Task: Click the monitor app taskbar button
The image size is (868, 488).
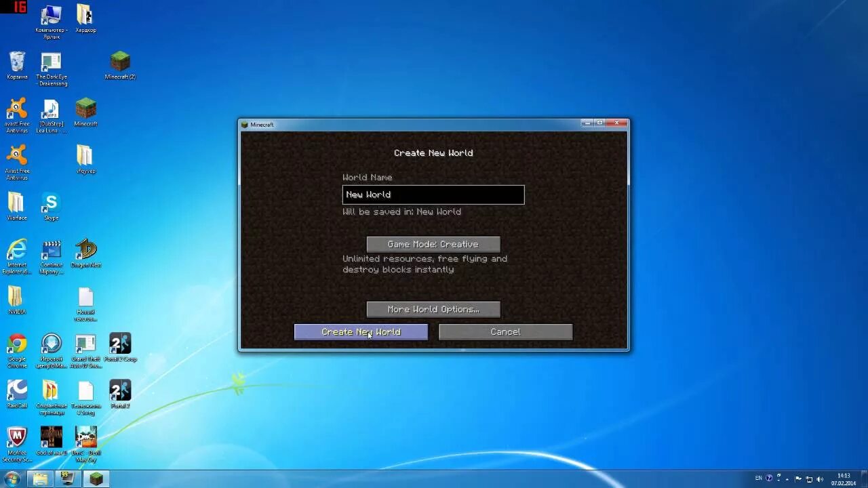Action: (68, 479)
